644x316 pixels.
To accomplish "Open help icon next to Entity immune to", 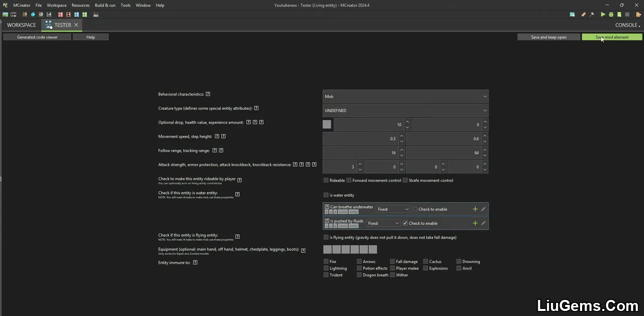I will pyautogui.click(x=195, y=262).
